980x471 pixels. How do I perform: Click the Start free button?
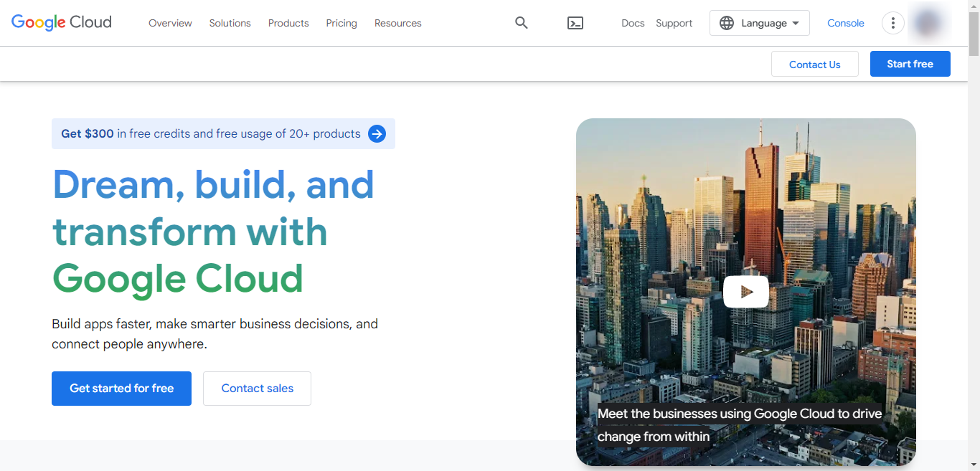click(910, 64)
